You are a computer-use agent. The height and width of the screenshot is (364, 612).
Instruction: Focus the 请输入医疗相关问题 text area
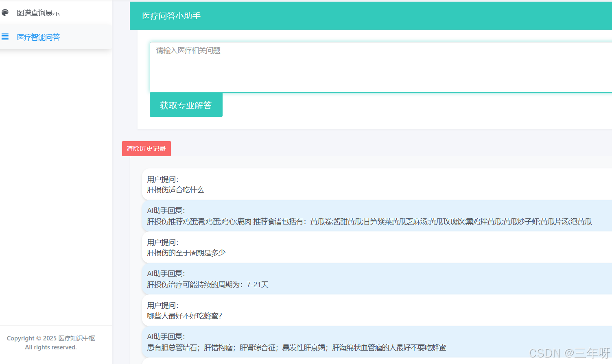pos(381,67)
